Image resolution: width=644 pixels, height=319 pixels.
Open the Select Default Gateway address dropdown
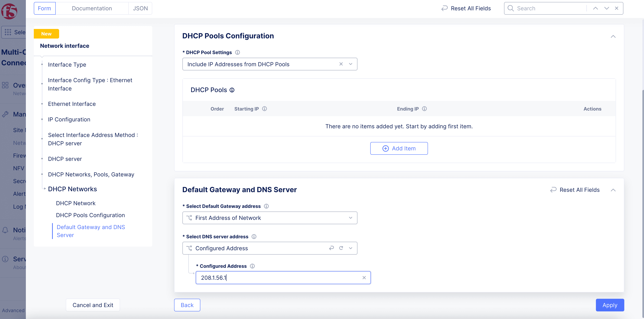point(269,217)
